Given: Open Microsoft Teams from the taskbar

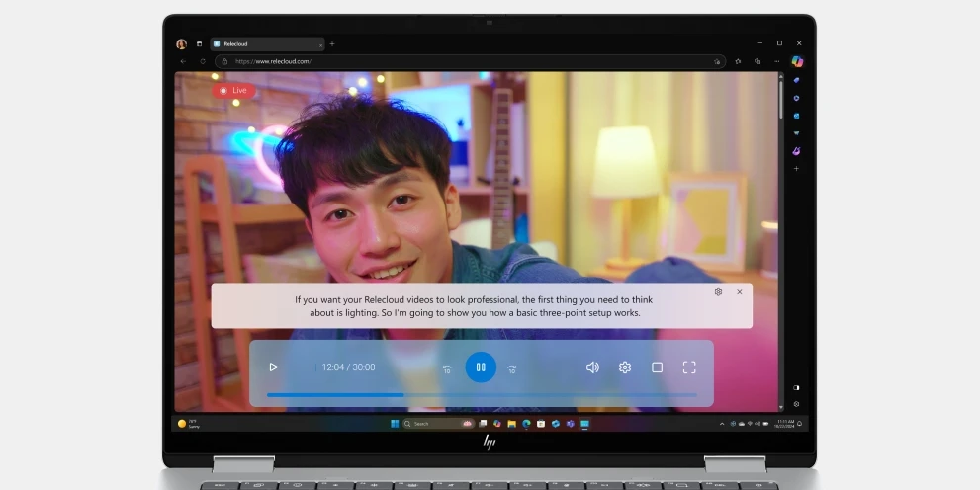Looking at the screenshot, I should 570,423.
